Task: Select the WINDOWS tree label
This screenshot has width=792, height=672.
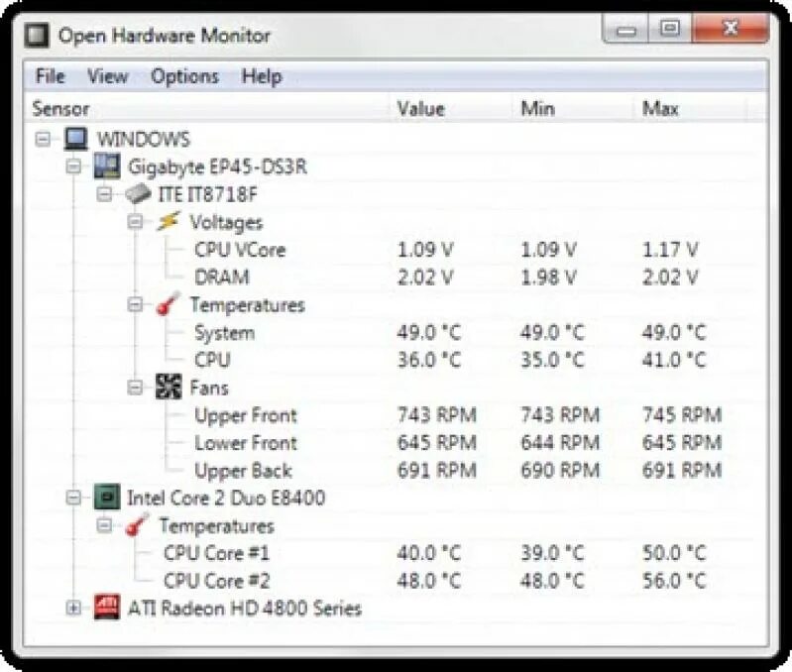Action: (144, 140)
